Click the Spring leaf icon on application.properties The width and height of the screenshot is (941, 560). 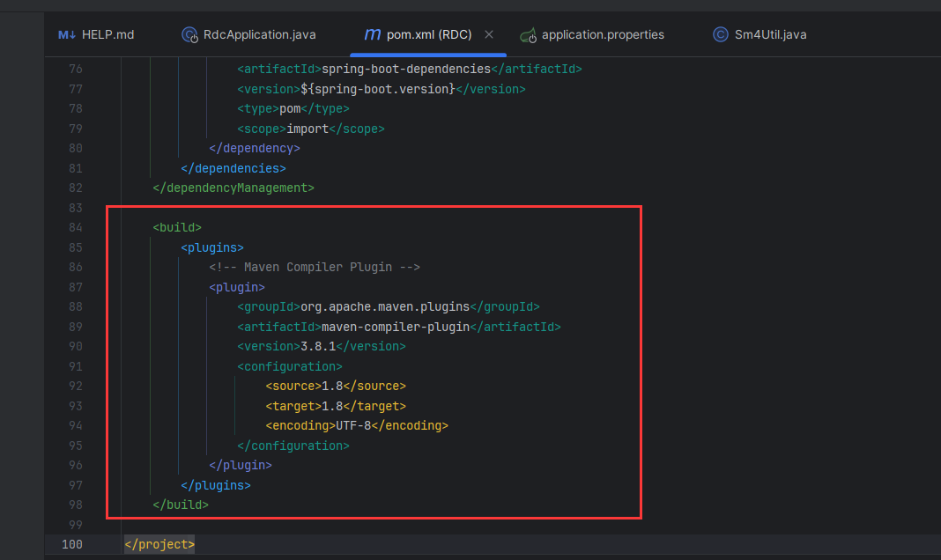[x=529, y=35]
